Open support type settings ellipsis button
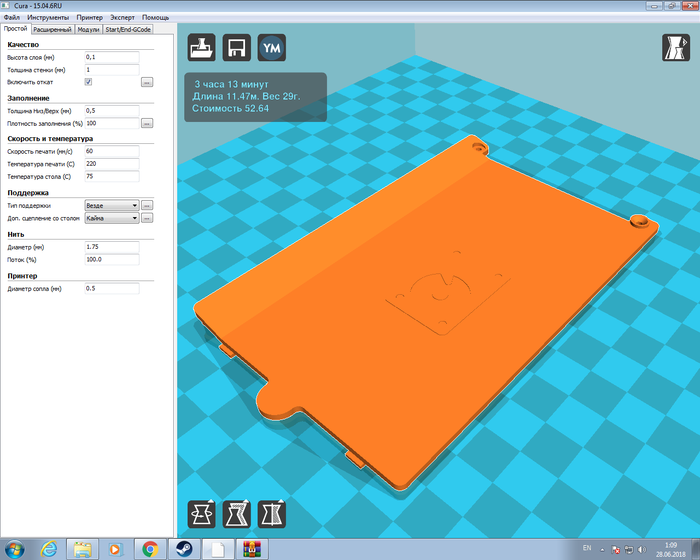 tap(146, 205)
